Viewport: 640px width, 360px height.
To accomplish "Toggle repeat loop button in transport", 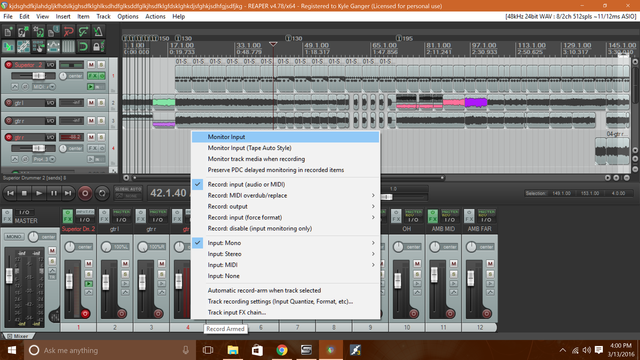I will (102, 193).
